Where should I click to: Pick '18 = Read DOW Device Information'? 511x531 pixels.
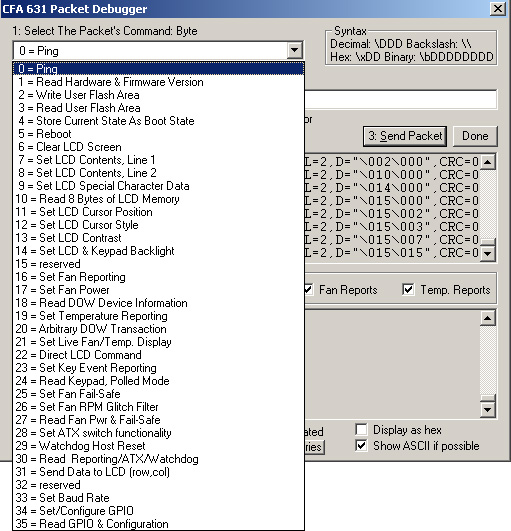point(158,303)
